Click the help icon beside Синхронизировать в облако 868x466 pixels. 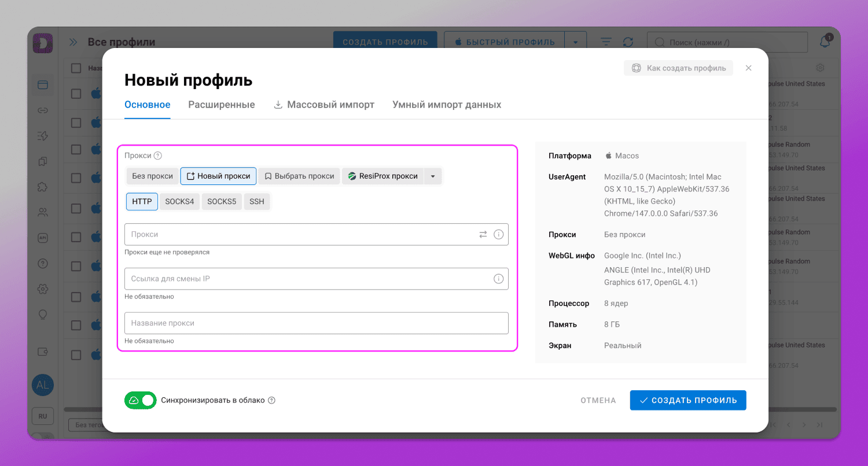click(271, 400)
